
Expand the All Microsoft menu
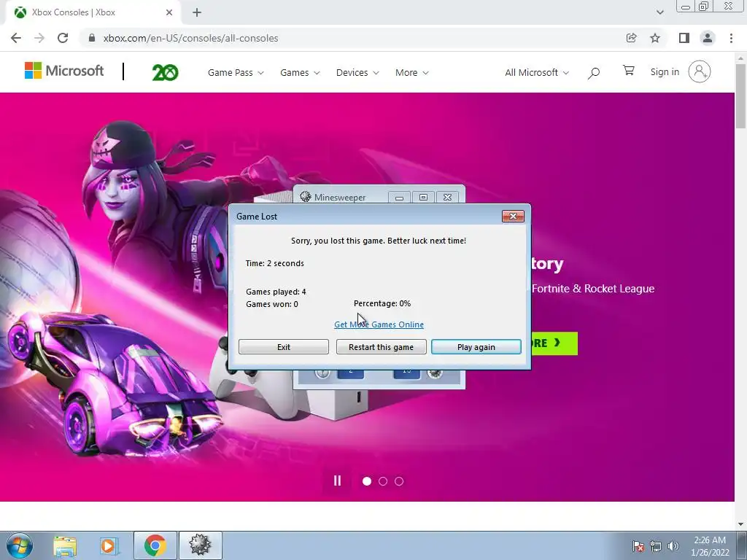pos(536,72)
